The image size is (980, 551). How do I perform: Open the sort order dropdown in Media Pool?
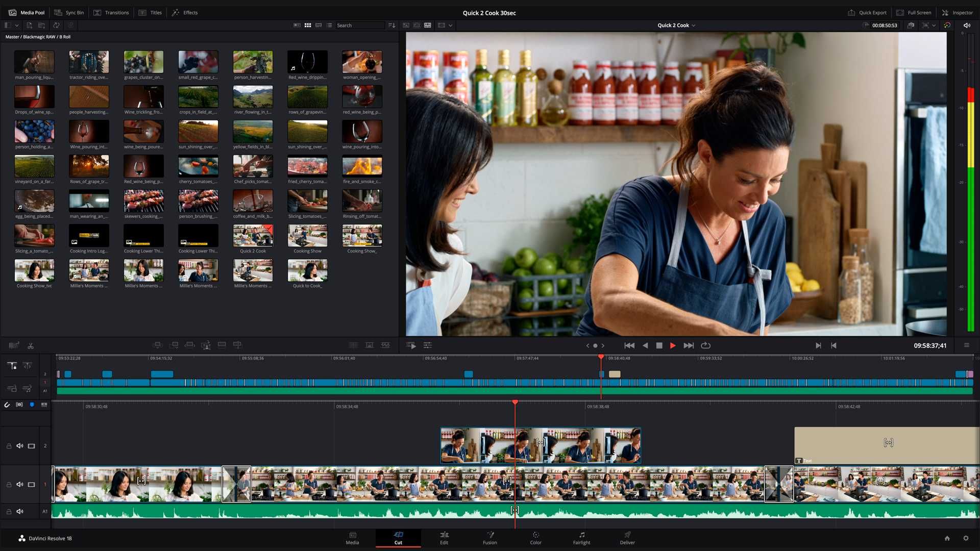click(x=392, y=25)
